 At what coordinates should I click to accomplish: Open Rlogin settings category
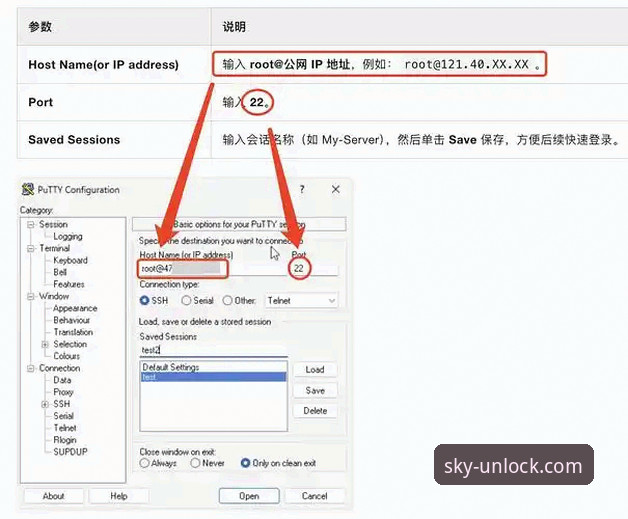[65, 440]
